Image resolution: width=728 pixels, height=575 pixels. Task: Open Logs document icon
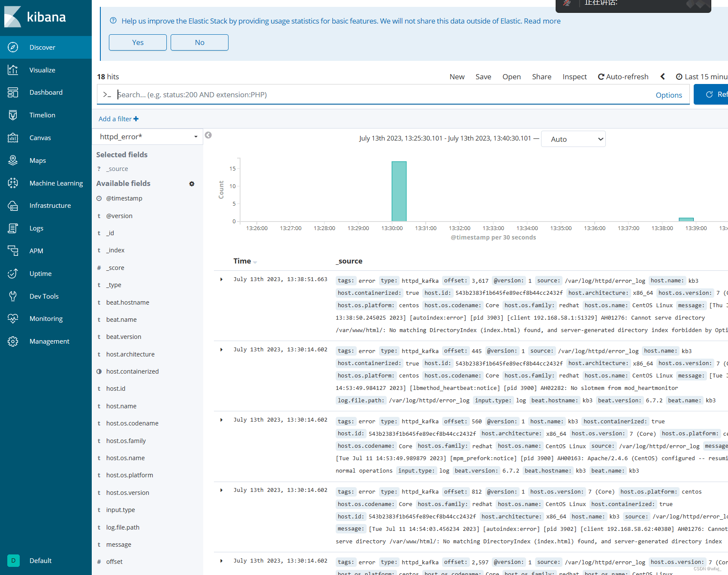pos(13,228)
